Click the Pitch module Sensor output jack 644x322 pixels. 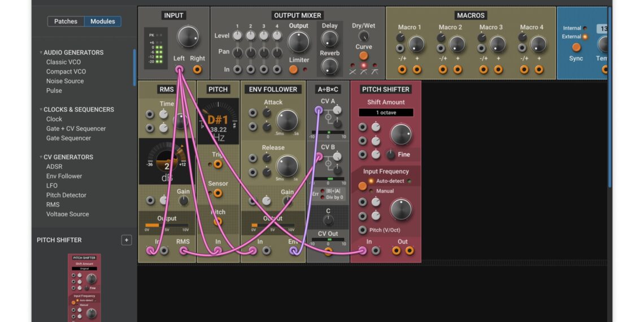click(x=218, y=193)
